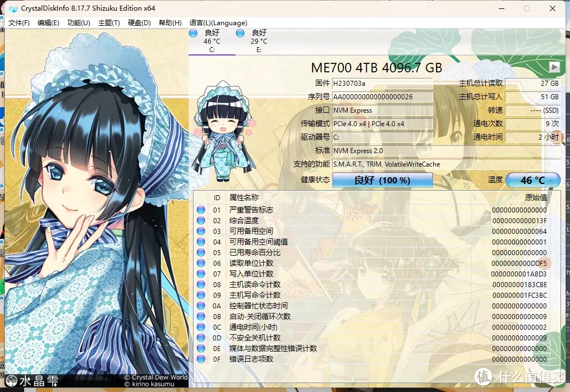The height and width of the screenshot is (392, 570).
Task: Select the 综合温度 attribute name
Action: pos(243,220)
